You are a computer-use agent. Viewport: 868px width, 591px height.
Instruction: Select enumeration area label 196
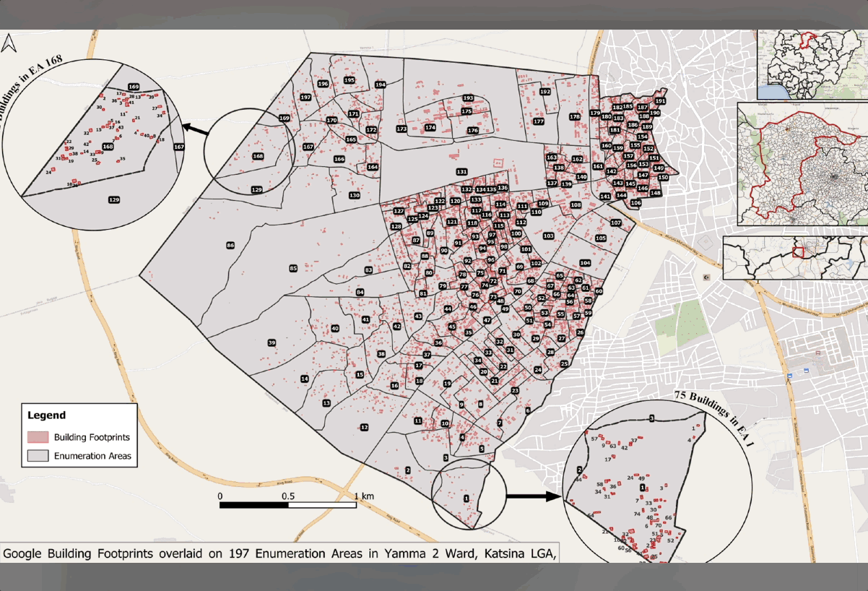click(x=323, y=84)
